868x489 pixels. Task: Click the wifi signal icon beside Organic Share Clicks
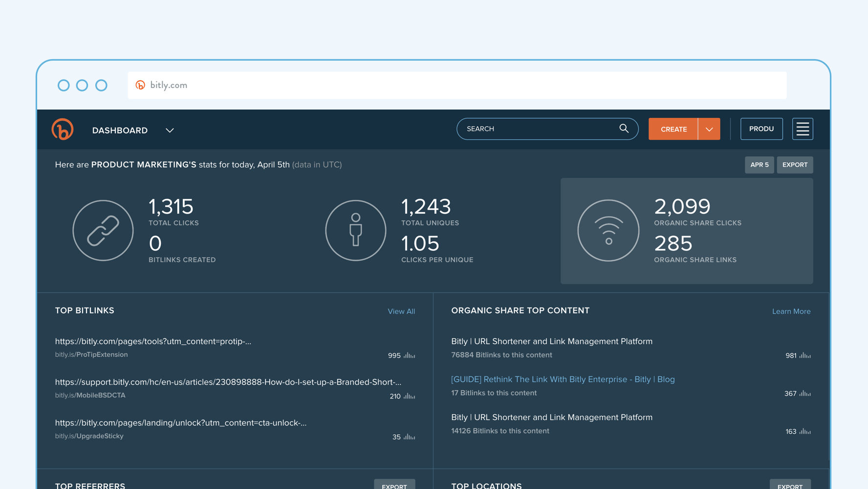click(x=608, y=230)
